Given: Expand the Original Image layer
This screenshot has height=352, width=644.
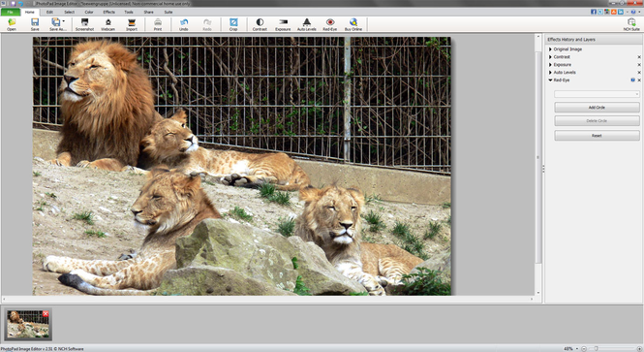Looking at the screenshot, I should pyautogui.click(x=550, y=49).
